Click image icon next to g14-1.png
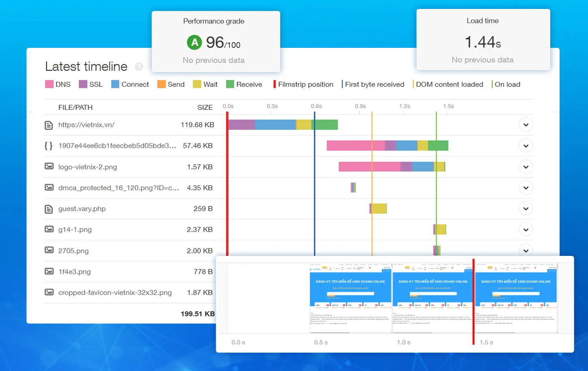 [49, 229]
